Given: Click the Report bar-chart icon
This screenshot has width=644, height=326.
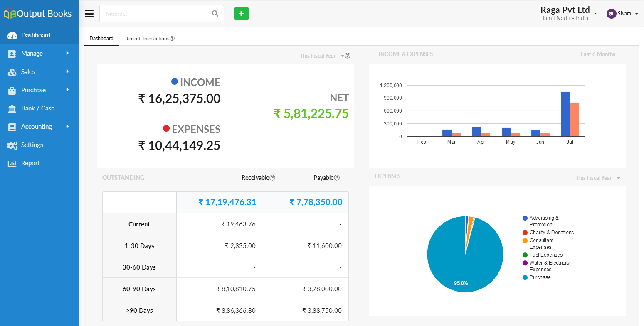Looking at the screenshot, I should pyautogui.click(x=12, y=163).
